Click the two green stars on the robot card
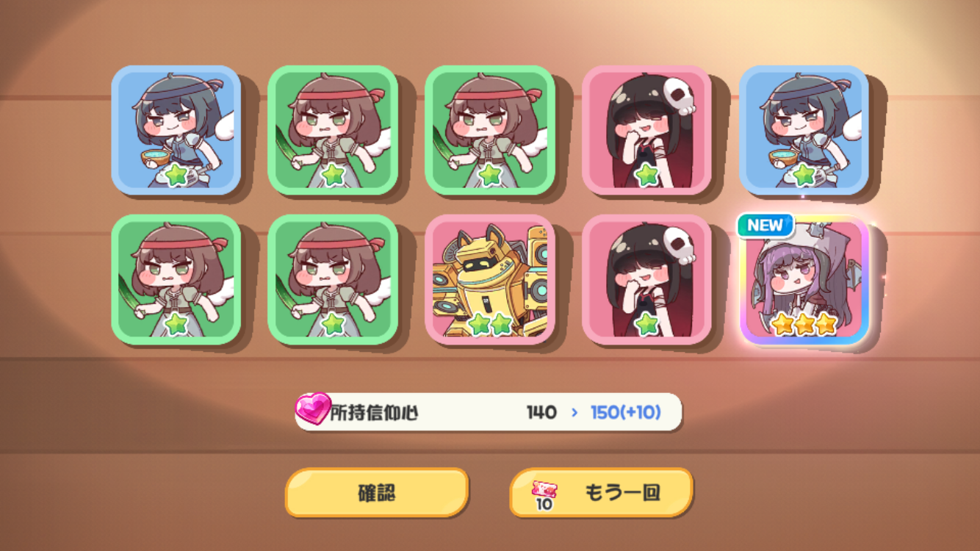The image size is (980, 551). click(x=490, y=323)
